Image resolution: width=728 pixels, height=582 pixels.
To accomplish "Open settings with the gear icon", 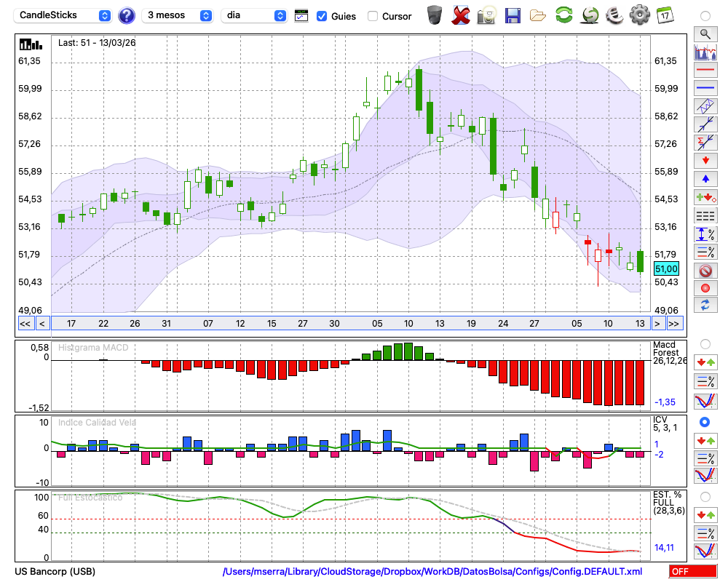I will [x=639, y=15].
